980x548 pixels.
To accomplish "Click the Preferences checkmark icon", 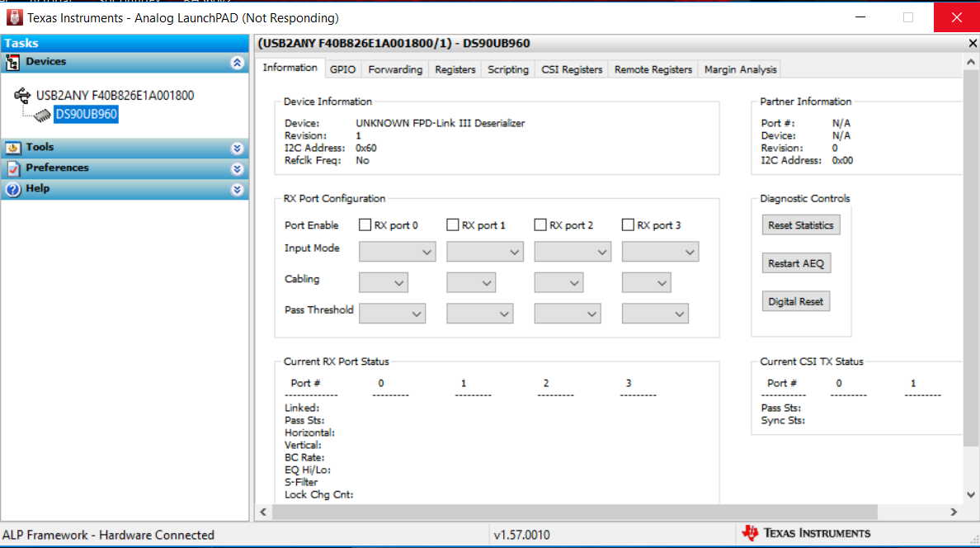I will (15, 168).
